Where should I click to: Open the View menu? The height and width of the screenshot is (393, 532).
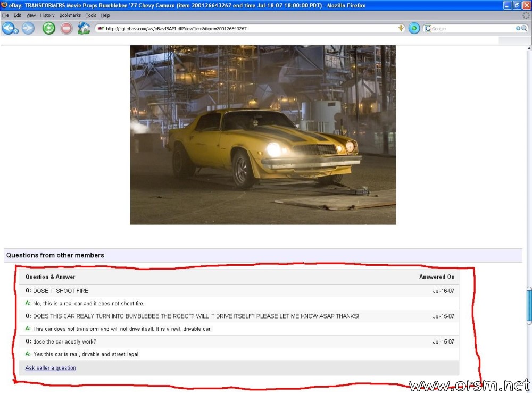(31, 15)
